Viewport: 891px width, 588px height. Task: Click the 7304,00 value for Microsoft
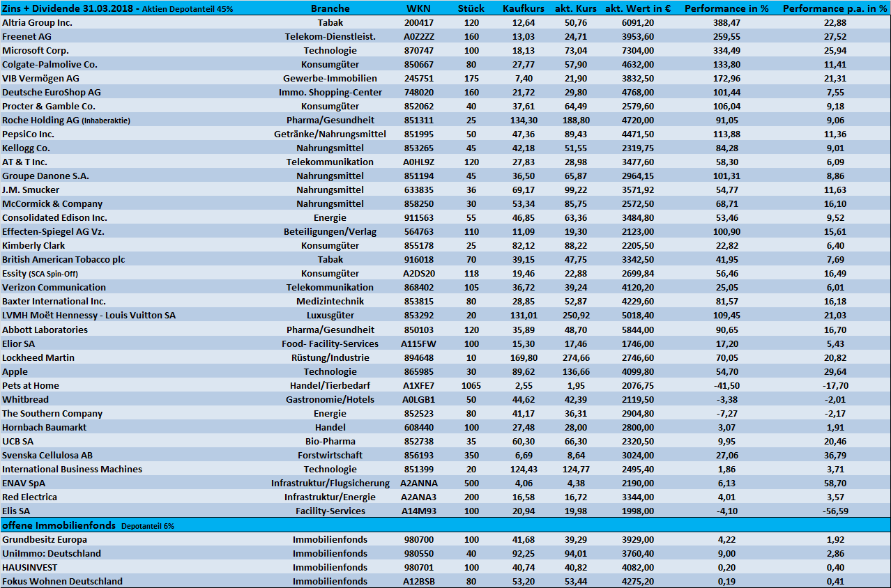[x=638, y=50]
